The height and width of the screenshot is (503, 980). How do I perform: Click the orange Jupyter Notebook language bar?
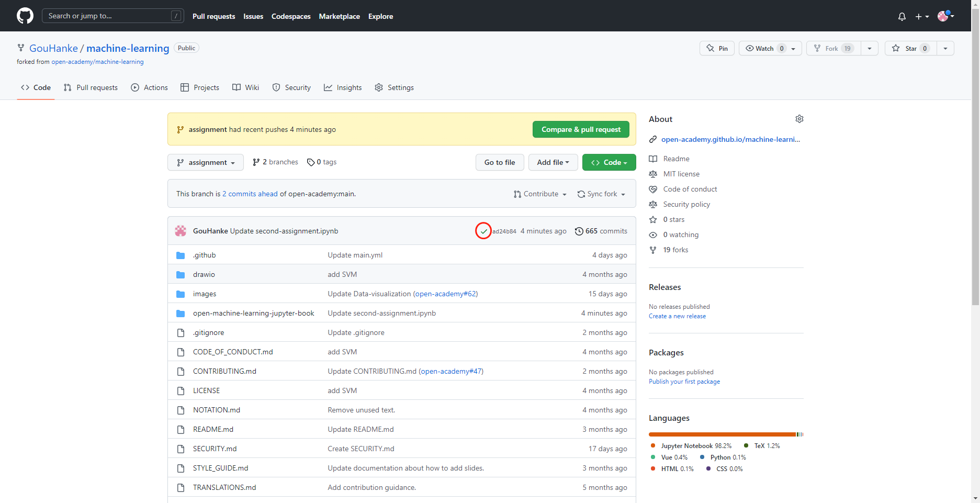pos(722,434)
